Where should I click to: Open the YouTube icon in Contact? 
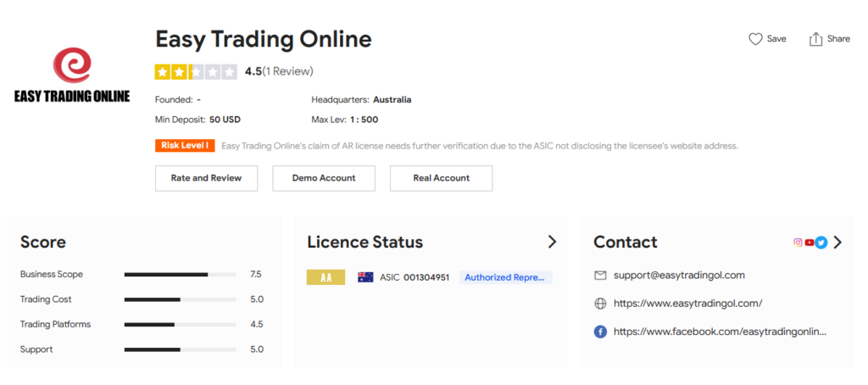tap(810, 242)
